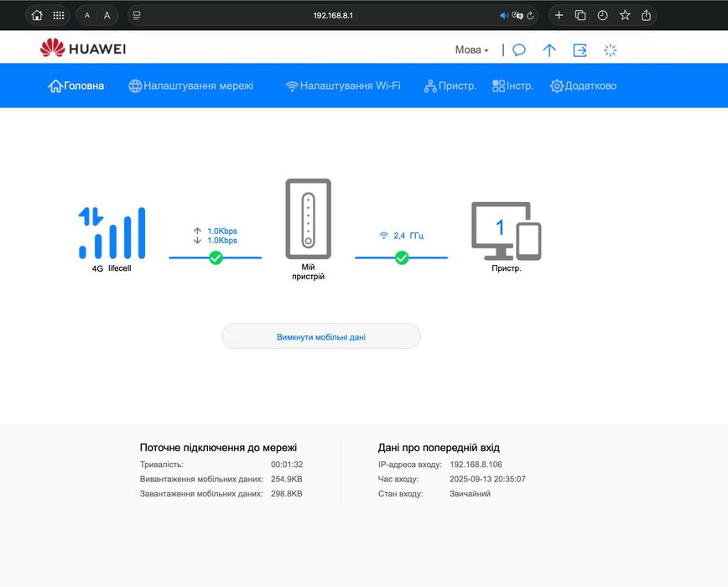Log out using the exit icon
728x587 pixels.
580,50
